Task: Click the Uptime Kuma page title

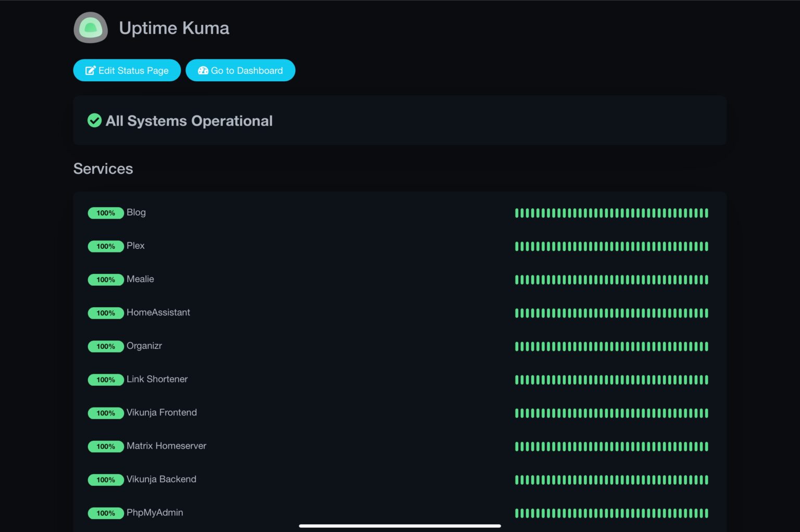Action: (x=174, y=28)
